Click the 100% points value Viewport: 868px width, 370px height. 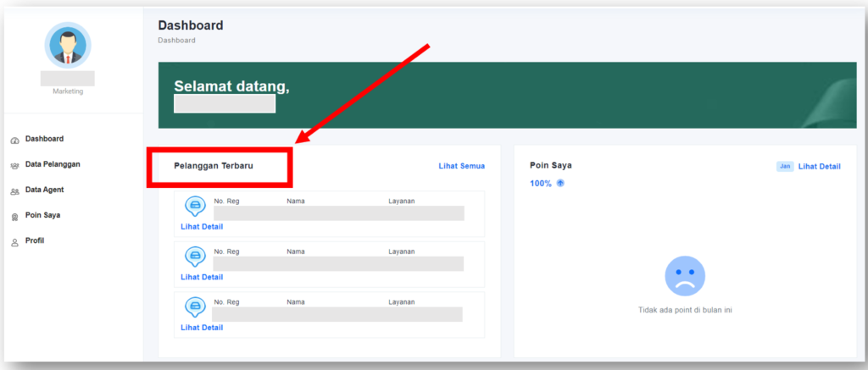tap(541, 184)
